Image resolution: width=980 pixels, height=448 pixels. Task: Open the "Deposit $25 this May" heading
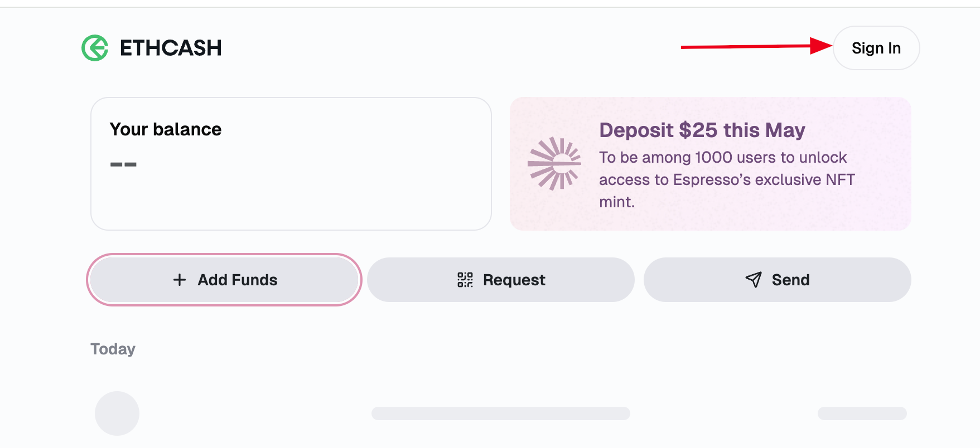click(702, 130)
